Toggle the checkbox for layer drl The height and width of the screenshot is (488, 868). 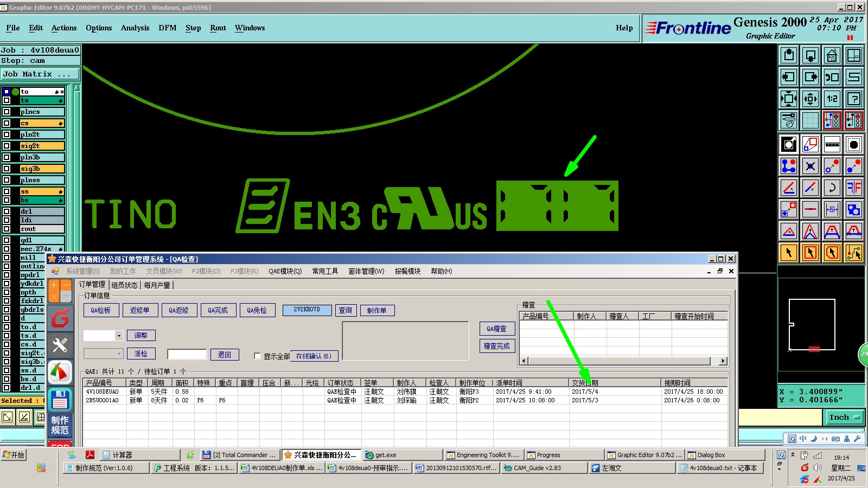point(7,211)
